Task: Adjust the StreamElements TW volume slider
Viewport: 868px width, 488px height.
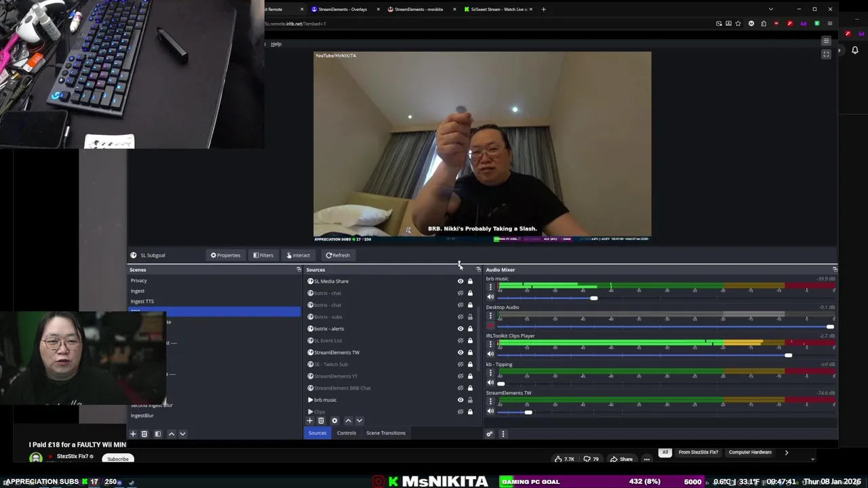Action: [528, 412]
